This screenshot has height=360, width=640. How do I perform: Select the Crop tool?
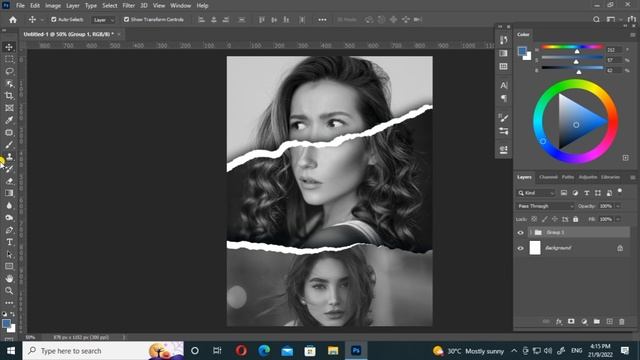tap(9, 96)
